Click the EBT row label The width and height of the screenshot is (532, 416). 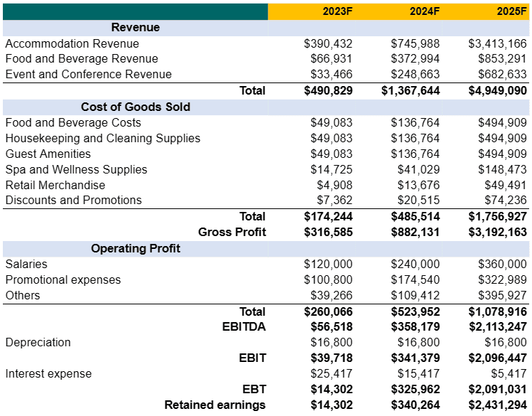(x=254, y=389)
